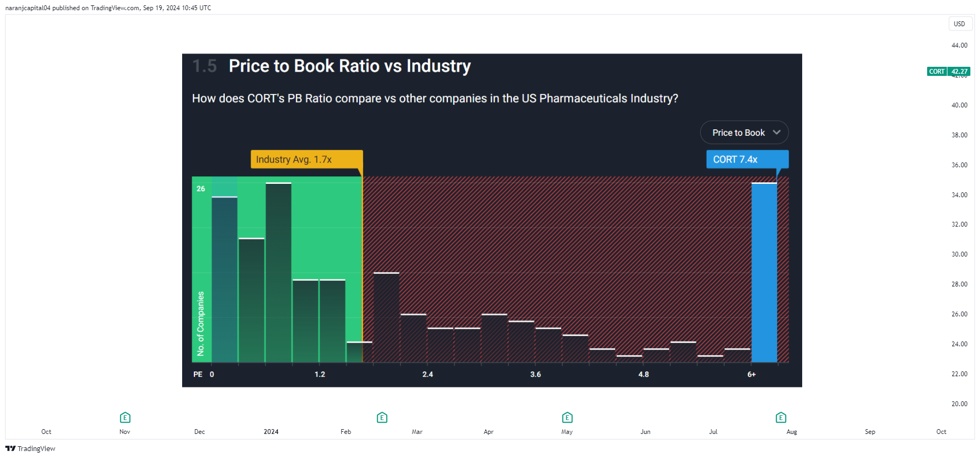980x458 pixels.
Task: Click the chart title Price to Book Ratio vs Industry
Action: pyautogui.click(x=350, y=66)
